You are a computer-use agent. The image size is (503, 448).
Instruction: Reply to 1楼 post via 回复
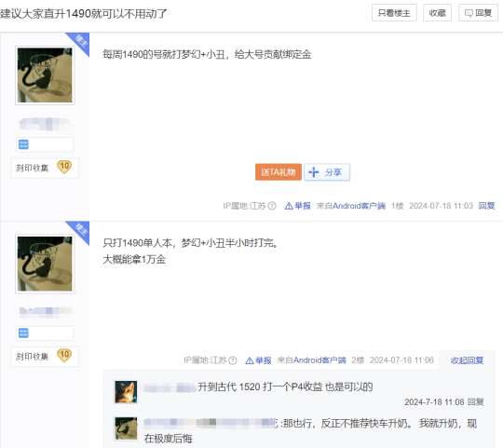pos(486,206)
